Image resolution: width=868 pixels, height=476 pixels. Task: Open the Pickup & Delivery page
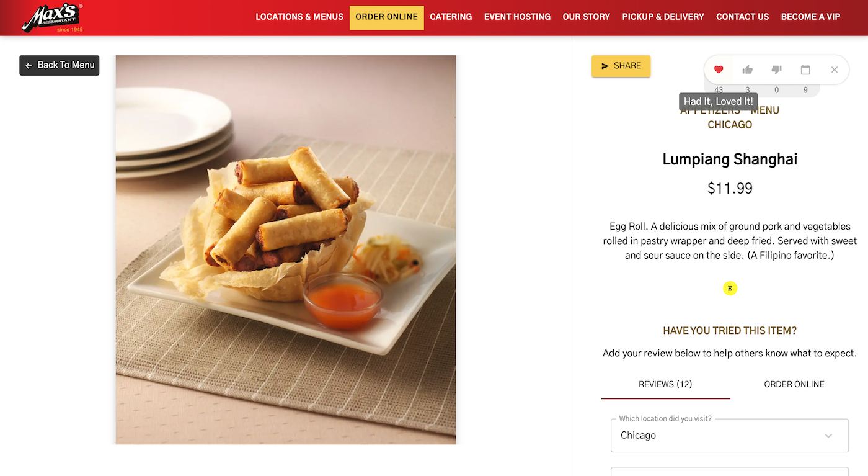tap(663, 17)
